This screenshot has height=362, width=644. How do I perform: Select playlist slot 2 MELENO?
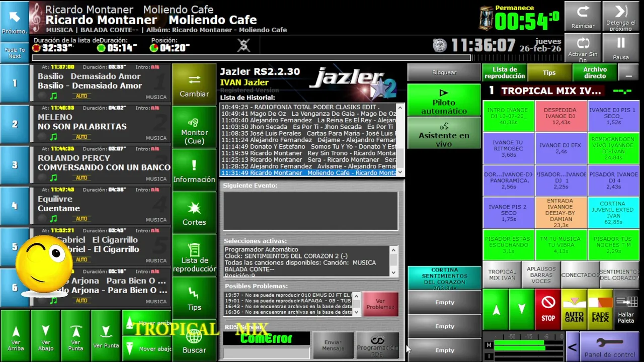102,124
